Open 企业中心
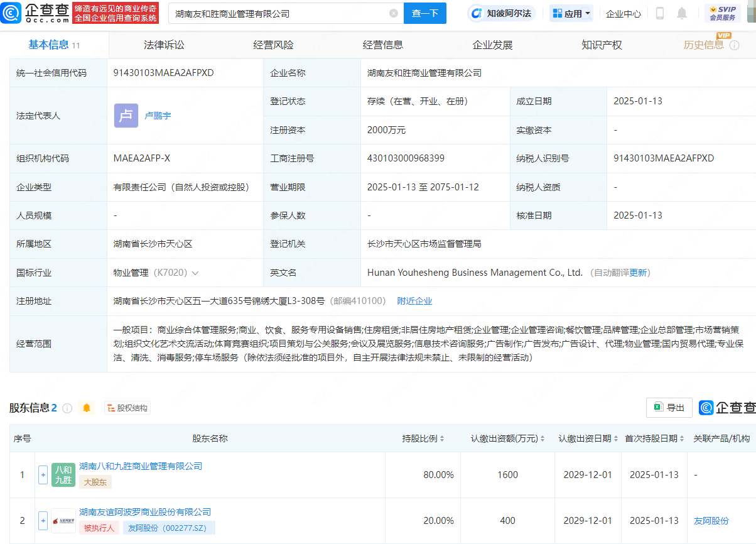 click(x=624, y=13)
